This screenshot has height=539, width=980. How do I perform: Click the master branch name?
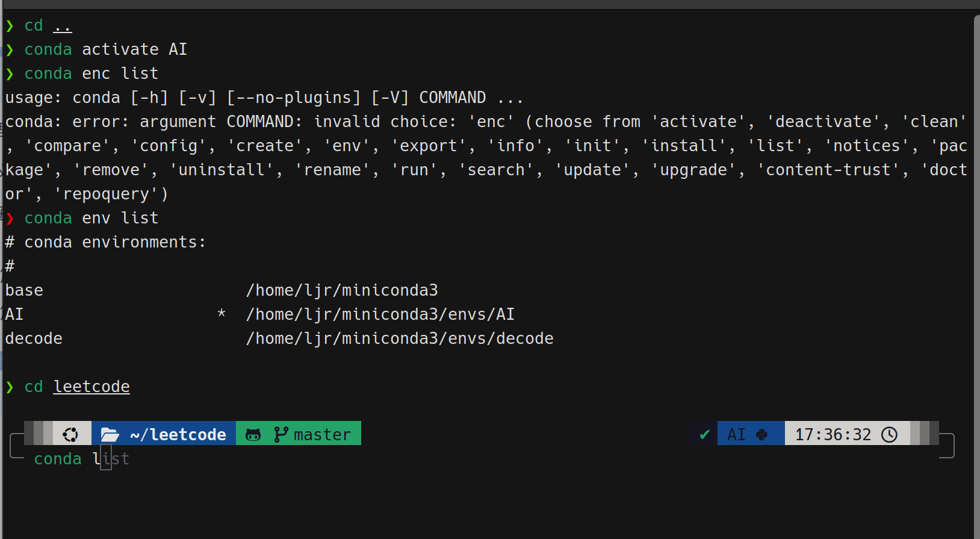322,434
